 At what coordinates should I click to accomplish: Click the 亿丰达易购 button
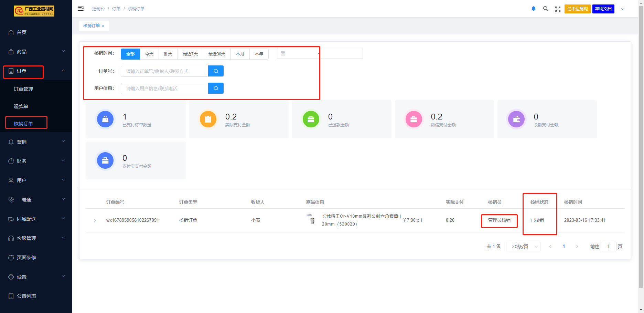(577, 9)
